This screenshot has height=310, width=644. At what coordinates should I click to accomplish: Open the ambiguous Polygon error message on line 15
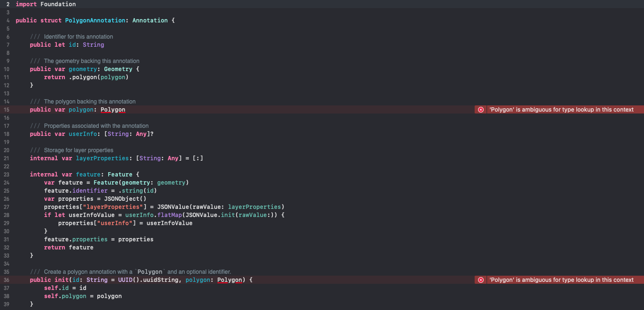[x=561, y=110]
